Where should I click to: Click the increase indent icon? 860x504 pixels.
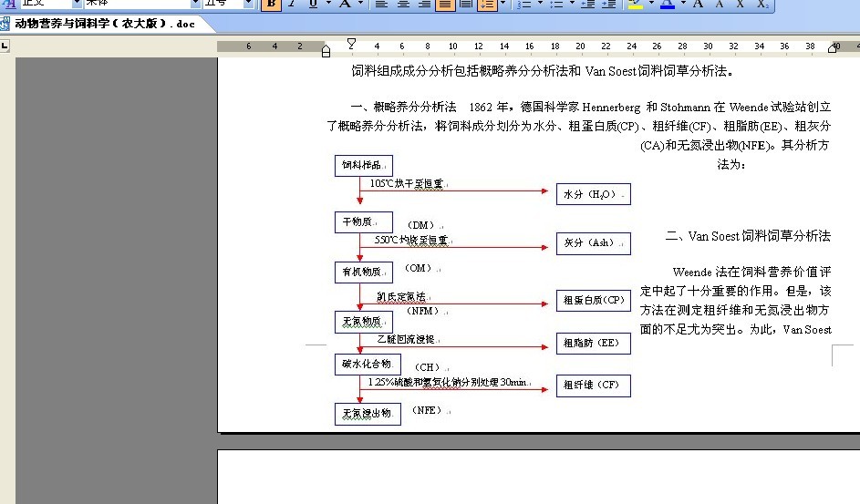[606, 5]
